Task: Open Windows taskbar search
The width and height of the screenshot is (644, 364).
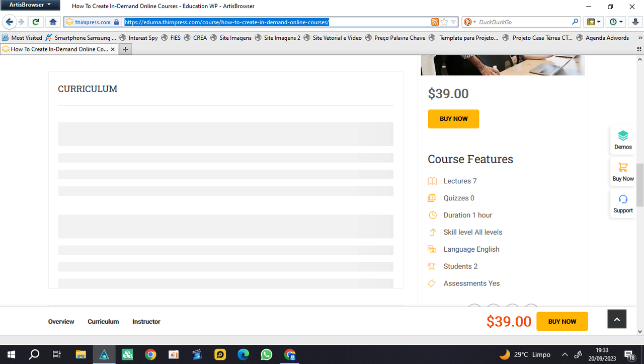Action: [34, 354]
